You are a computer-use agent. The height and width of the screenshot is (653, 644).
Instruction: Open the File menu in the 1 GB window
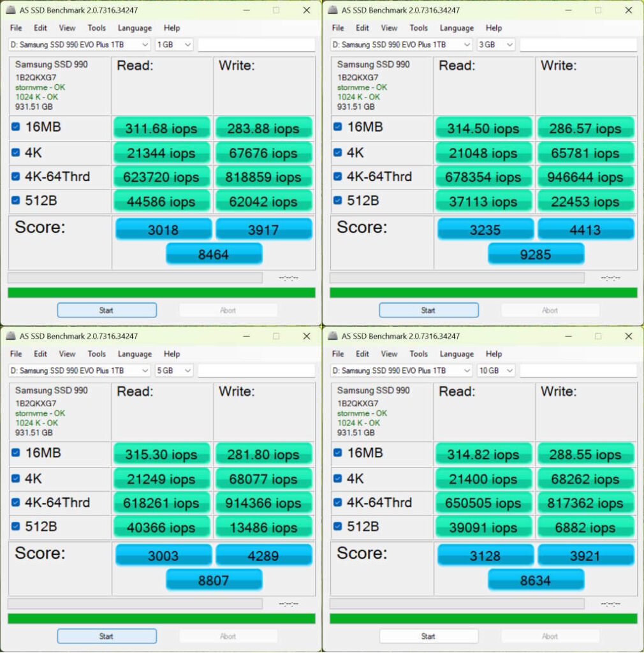pos(15,27)
